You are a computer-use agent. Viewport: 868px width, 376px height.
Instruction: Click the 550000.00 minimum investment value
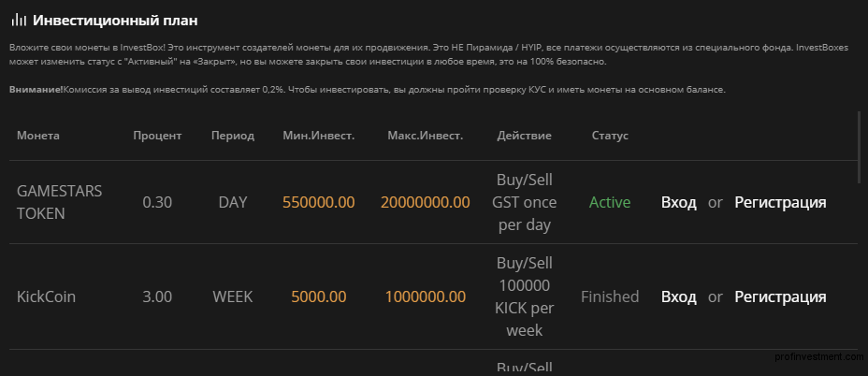pos(318,202)
